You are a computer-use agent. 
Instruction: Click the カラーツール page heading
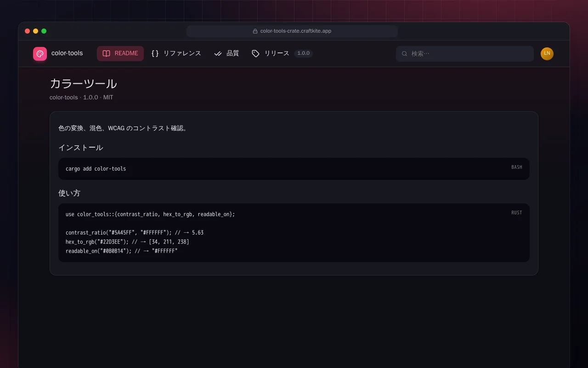(x=83, y=84)
